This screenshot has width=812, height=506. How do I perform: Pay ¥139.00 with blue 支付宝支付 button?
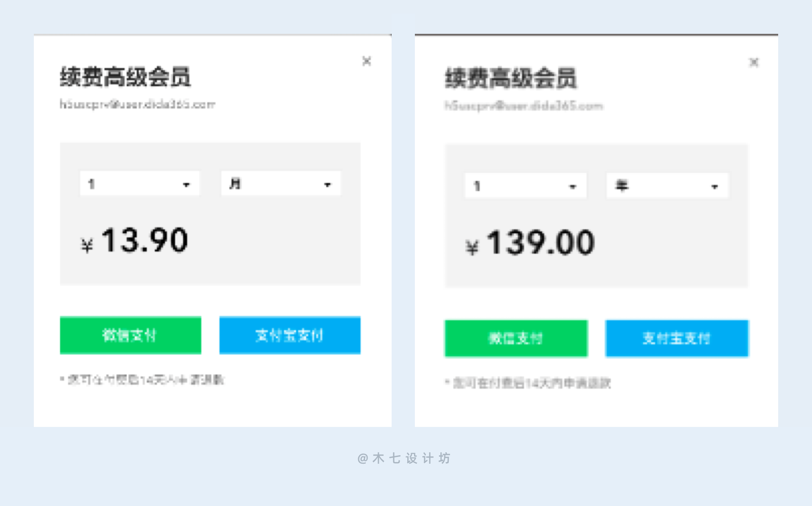click(x=677, y=338)
